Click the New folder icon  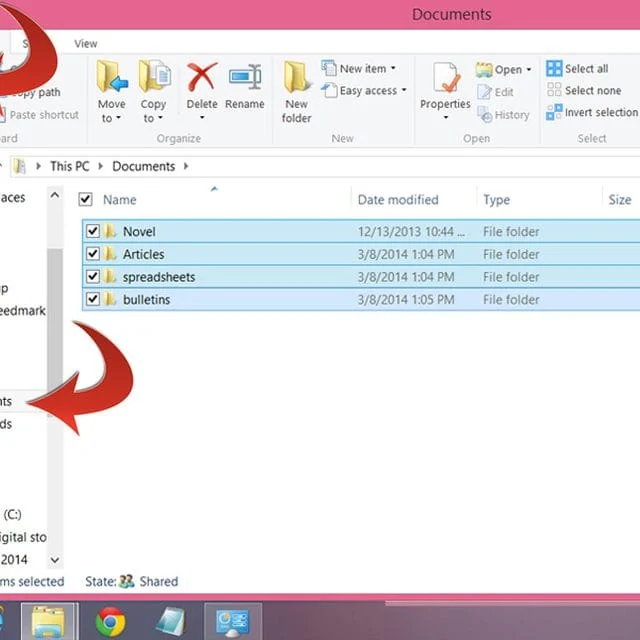(x=297, y=76)
